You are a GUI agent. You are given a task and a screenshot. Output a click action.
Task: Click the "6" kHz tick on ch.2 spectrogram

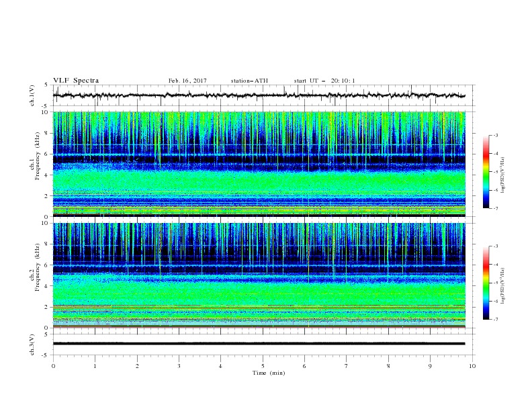[x=48, y=265]
